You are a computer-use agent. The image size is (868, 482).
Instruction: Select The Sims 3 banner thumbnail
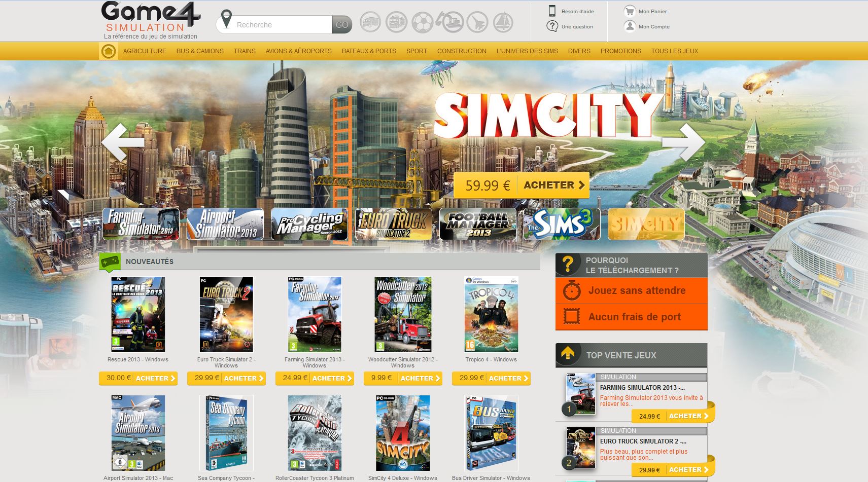(x=562, y=224)
